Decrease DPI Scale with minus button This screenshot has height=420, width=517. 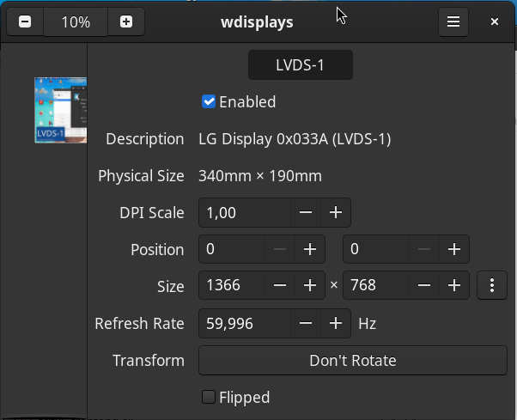click(x=306, y=212)
